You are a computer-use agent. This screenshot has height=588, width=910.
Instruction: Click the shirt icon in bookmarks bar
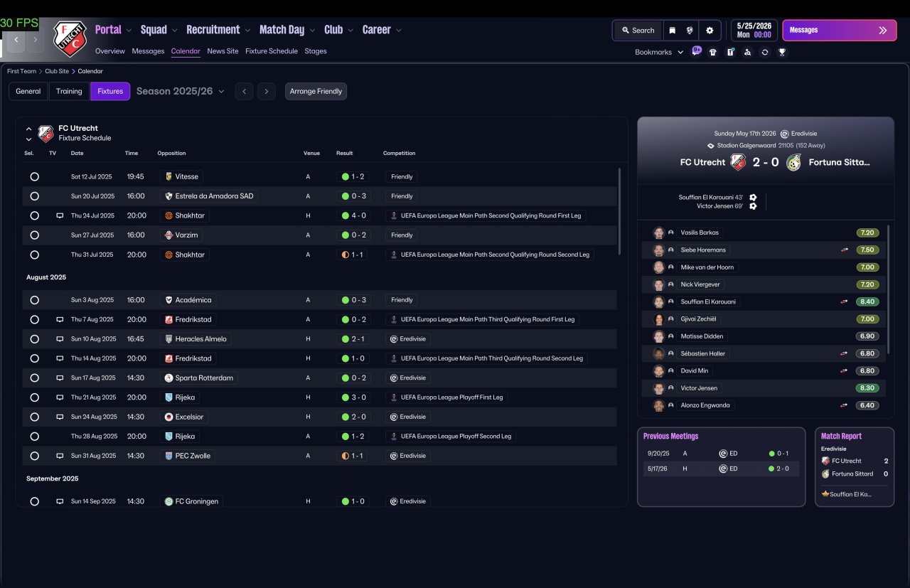pyautogui.click(x=713, y=52)
